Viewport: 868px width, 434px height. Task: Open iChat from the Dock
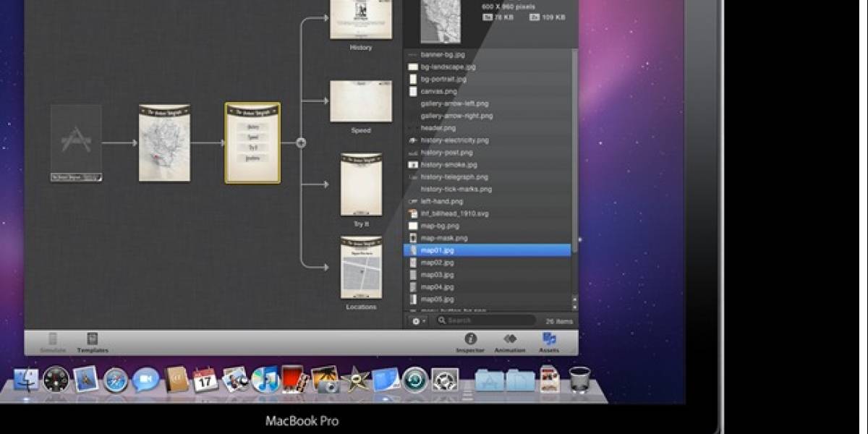(x=145, y=379)
